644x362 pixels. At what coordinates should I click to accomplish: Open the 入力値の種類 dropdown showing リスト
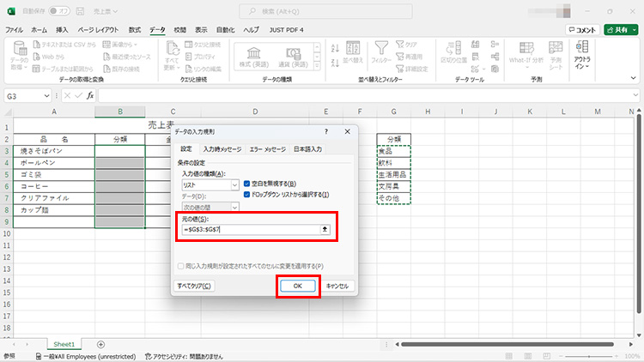(210, 184)
